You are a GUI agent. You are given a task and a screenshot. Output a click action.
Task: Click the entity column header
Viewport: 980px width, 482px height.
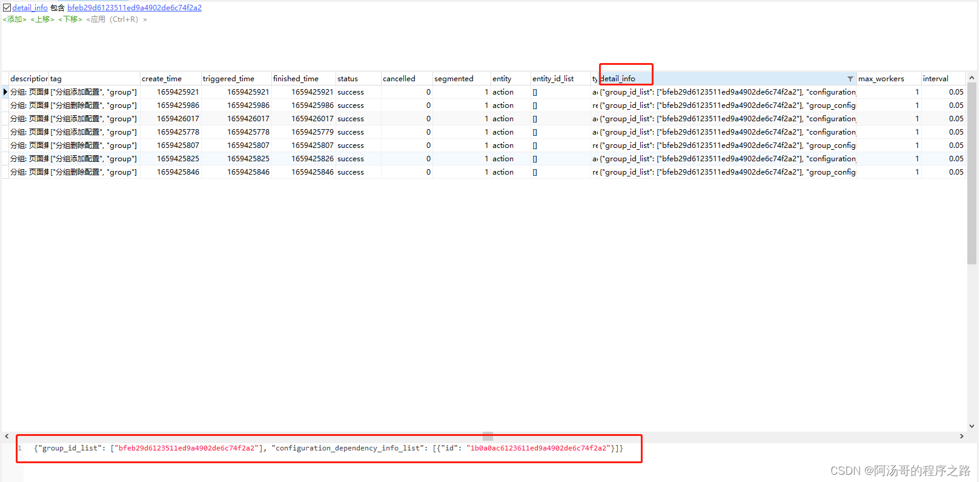click(511, 79)
